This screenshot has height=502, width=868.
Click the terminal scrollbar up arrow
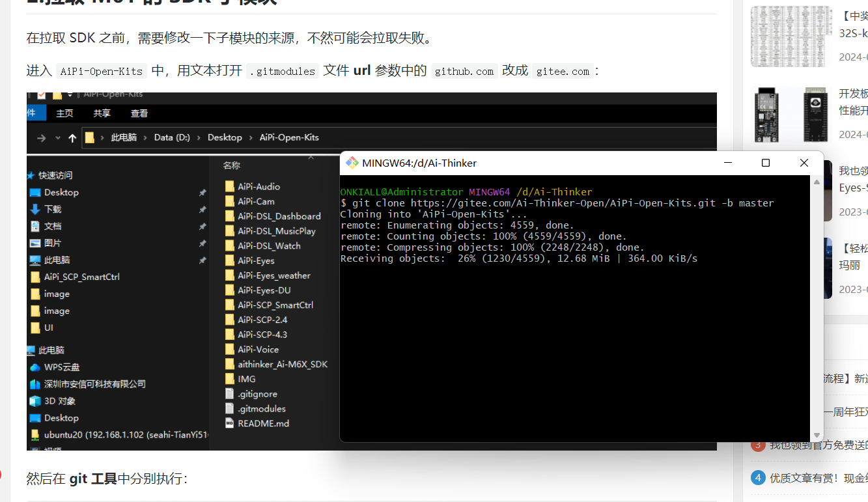click(x=817, y=182)
